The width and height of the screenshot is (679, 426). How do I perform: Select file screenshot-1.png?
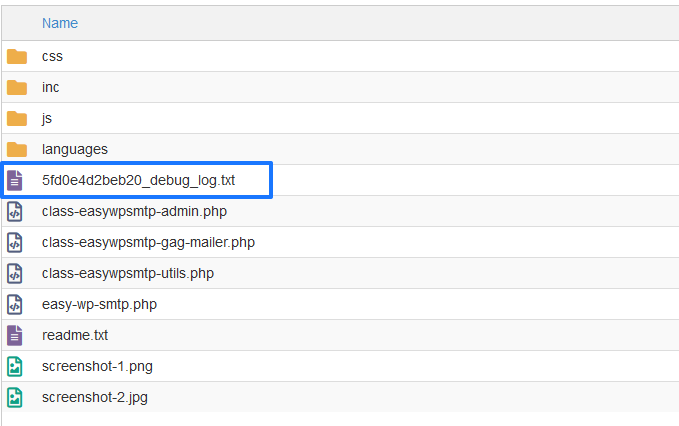97,366
